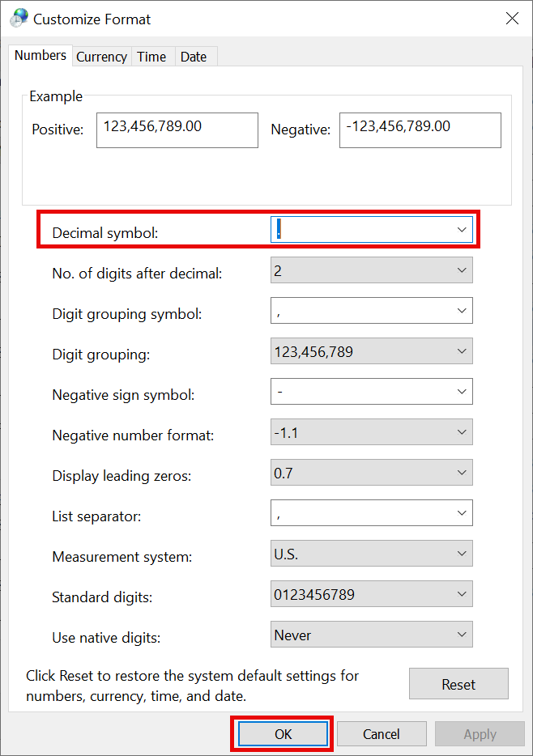Click the Reset button
Image resolution: width=533 pixels, height=756 pixels.
click(x=458, y=684)
